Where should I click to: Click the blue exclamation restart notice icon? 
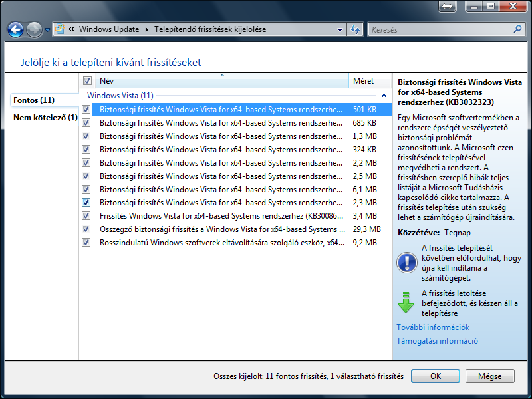coord(407,263)
